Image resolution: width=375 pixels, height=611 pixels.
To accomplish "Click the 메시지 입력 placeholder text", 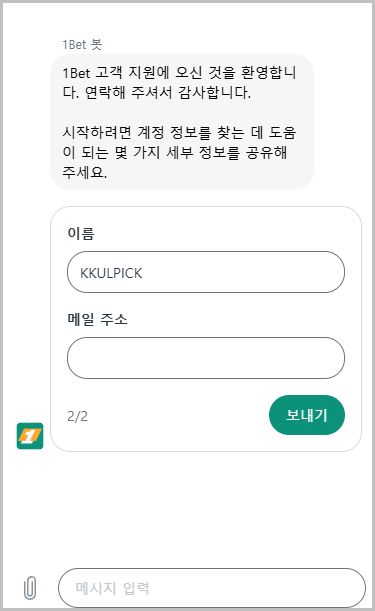I will [112, 588].
